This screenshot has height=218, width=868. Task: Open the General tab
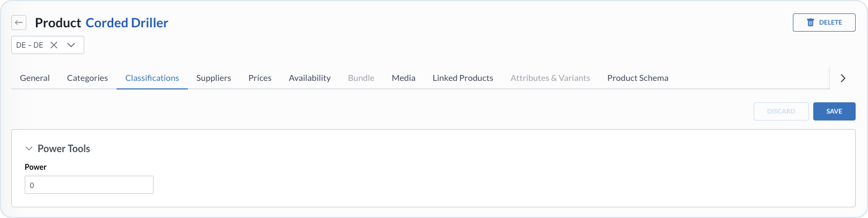pos(35,78)
